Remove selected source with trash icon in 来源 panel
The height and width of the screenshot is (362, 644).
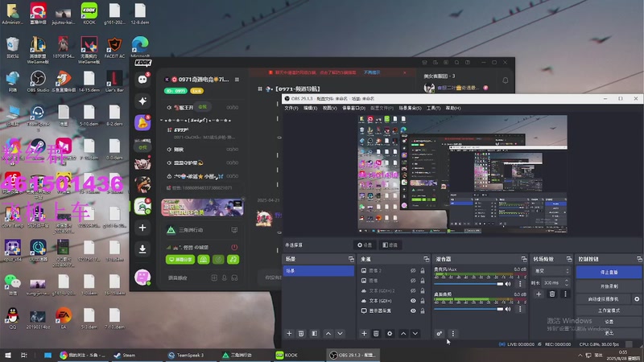376,334
